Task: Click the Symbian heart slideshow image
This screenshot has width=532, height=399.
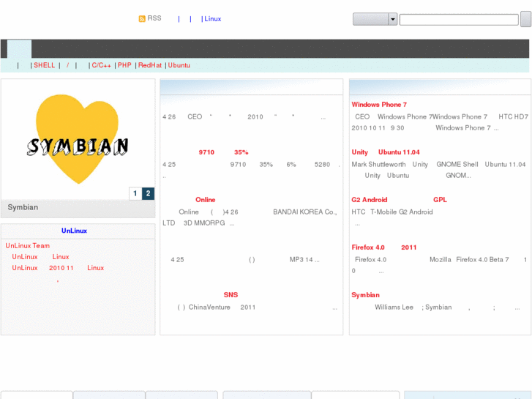Action: point(78,139)
